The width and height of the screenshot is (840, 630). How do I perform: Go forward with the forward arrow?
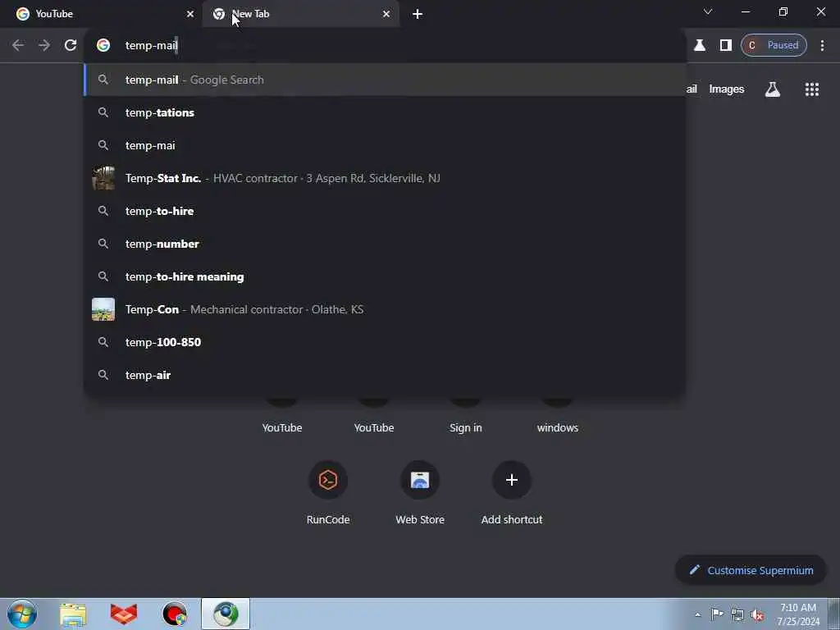pyautogui.click(x=44, y=45)
